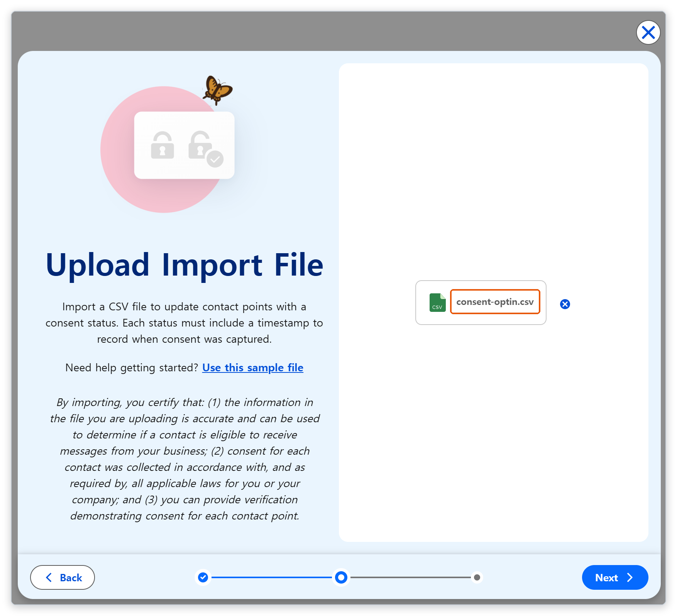Close the Upload Import File dialog
This screenshot has height=616, width=677.
tap(648, 32)
